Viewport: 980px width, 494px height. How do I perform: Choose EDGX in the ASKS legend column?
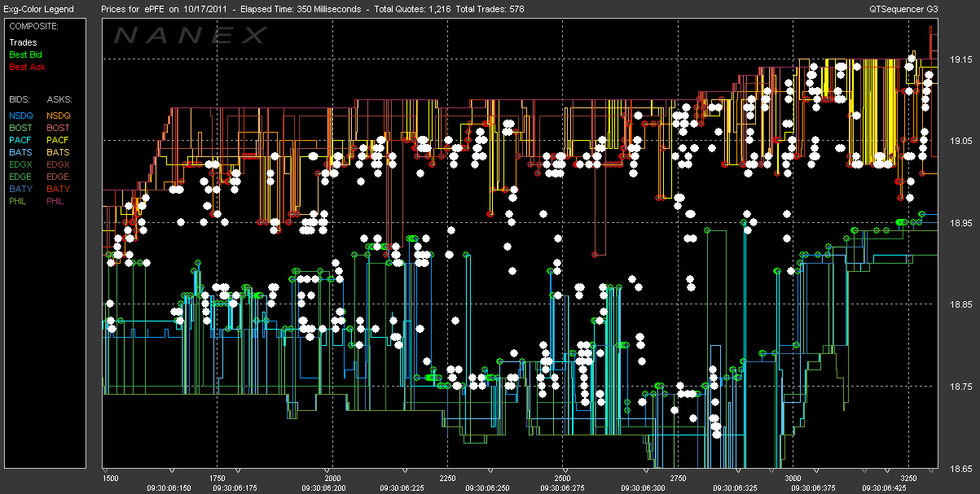(59, 164)
